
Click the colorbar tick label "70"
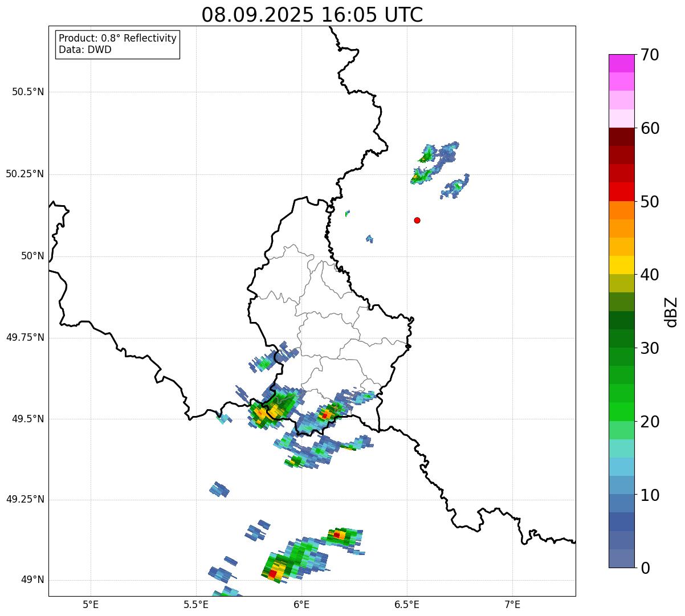(x=650, y=55)
